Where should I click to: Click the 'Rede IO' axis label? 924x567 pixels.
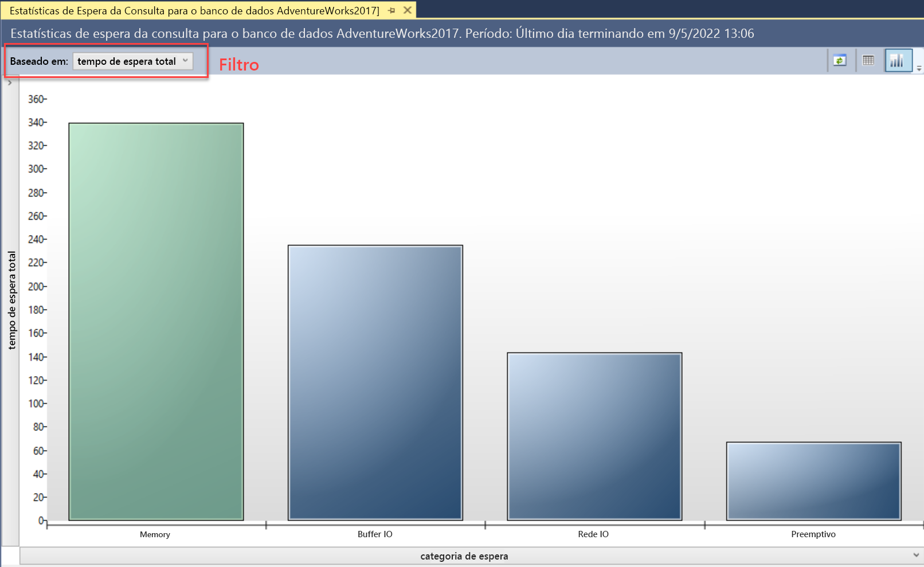(x=593, y=534)
